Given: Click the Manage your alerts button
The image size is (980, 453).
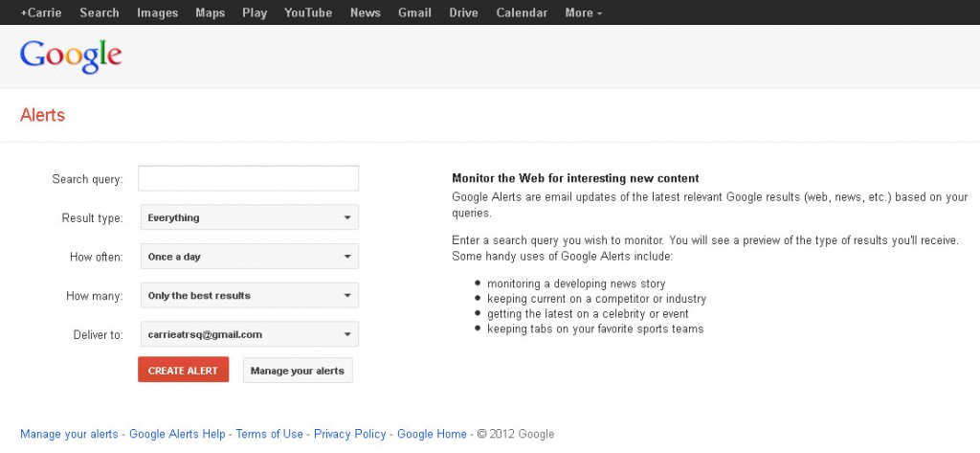Looking at the screenshot, I should [x=298, y=370].
